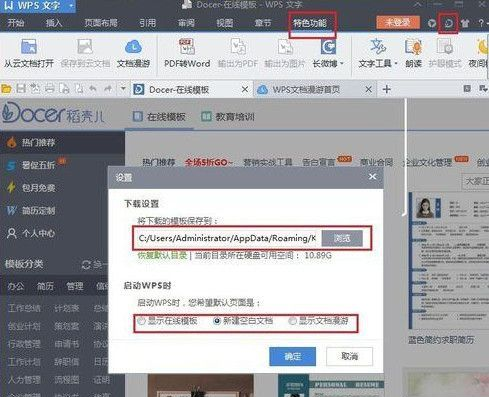This screenshot has height=397, width=489.
Task: Toggle 护眼模式 eye protection mode
Action: tap(445, 53)
